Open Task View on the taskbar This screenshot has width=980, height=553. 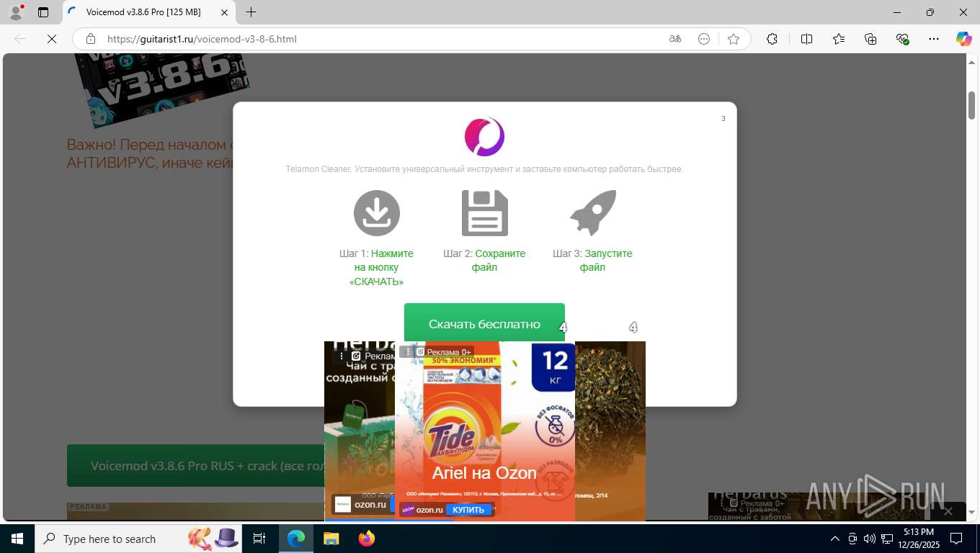259,539
